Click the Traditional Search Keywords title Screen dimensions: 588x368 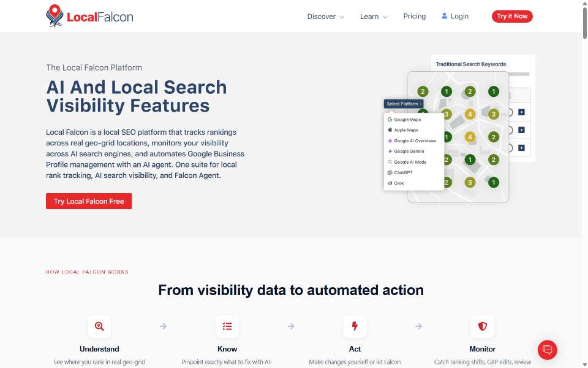coord(470,64)
